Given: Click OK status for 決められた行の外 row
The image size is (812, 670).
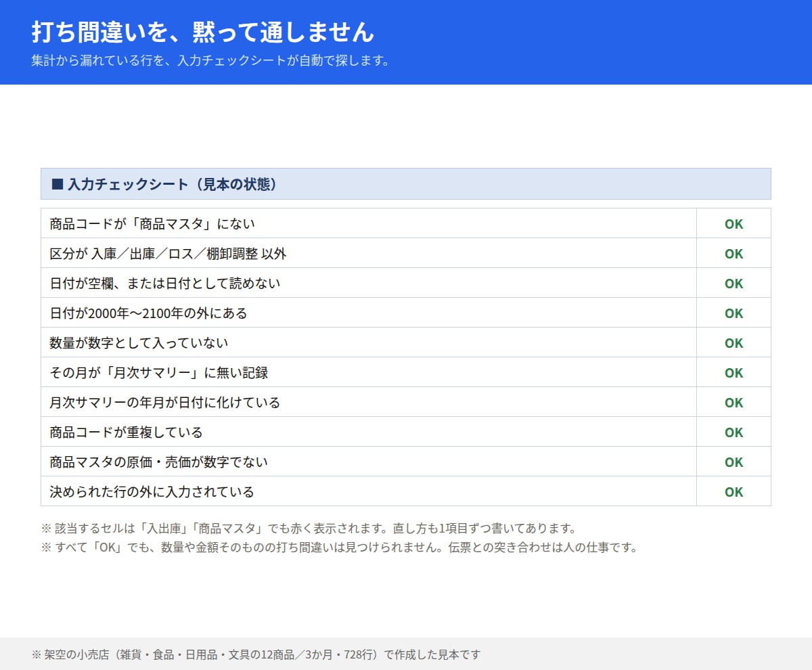Looking at the screenshot, I should click(734, 492).
